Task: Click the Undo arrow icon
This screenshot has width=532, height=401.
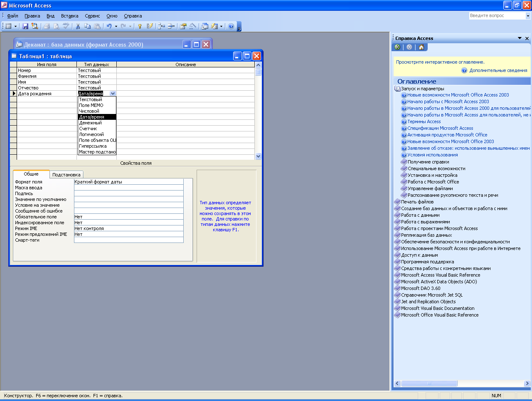Action: (x=109, y=26)
